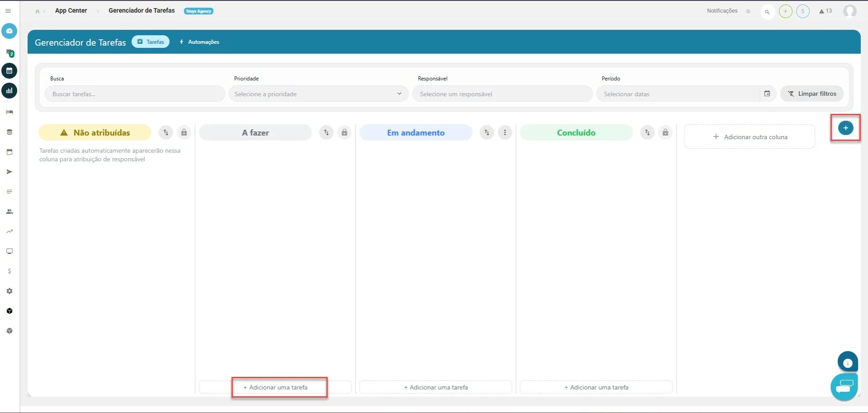This screenshot has height=413, width=868.
Task: Click the A fazer column header
Action: 255,132
